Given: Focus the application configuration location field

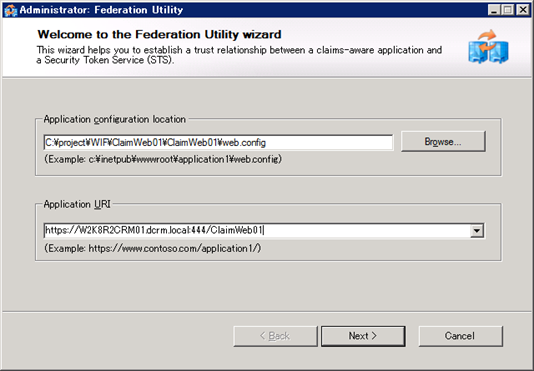Looking at the screenshot, I should (x=218, y=142).
